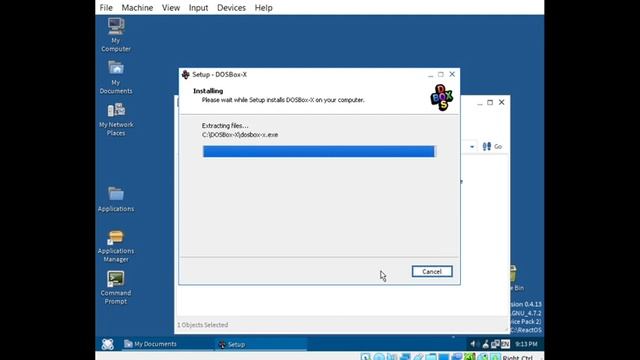Click the Setup - DOSBox-X title bar text
Image resolution: width=640 pixels, height=360 pixels.
click(220, 75)
